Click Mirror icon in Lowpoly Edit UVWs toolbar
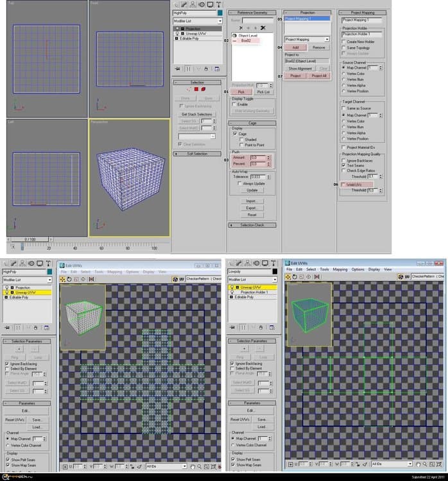448x481 pixels. (x=317, y=276)
